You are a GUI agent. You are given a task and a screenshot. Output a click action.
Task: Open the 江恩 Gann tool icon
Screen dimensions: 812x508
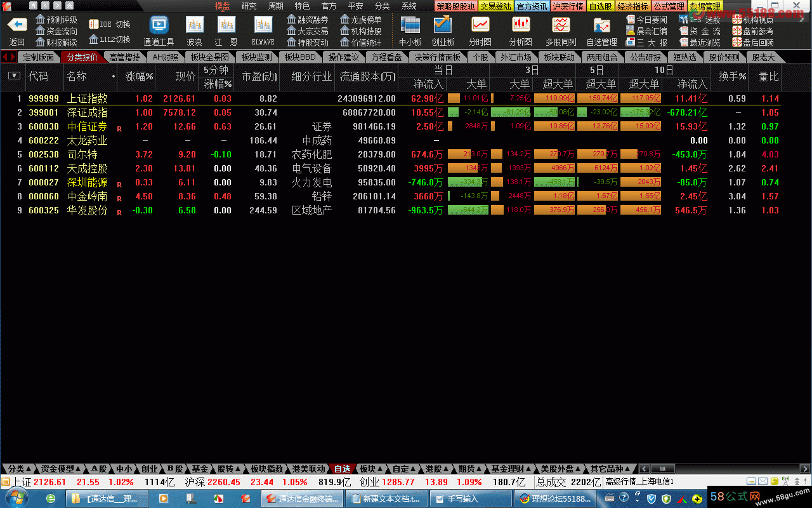point(226,25)
